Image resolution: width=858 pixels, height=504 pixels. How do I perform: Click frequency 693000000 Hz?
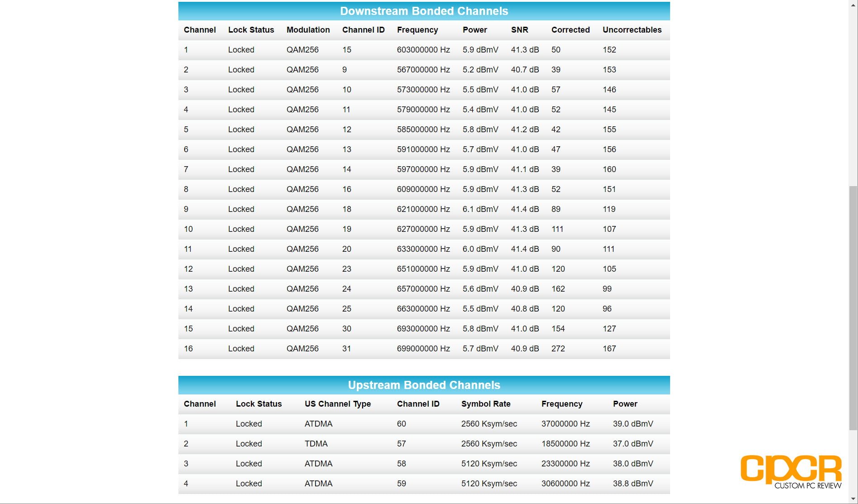[x=423, y=329]
